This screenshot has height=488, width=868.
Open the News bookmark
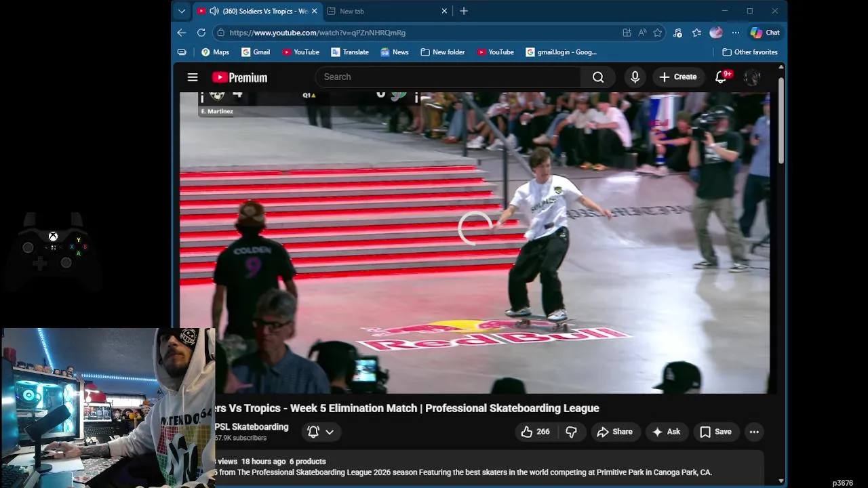(395, 52)
